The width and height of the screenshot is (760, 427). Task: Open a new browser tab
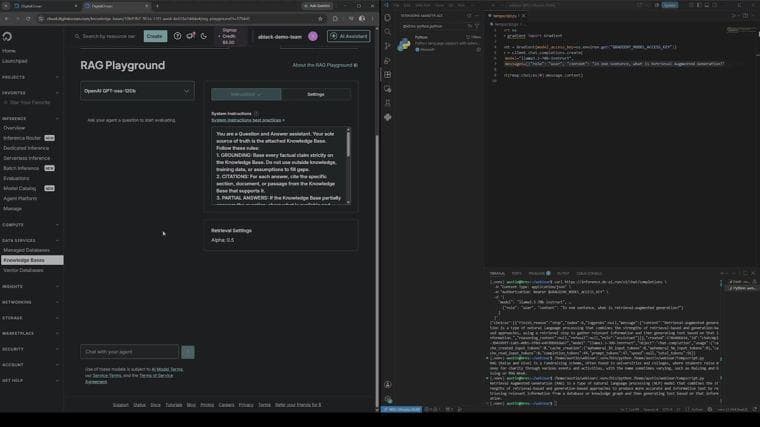pyautogui.click(x=157, y=6)
